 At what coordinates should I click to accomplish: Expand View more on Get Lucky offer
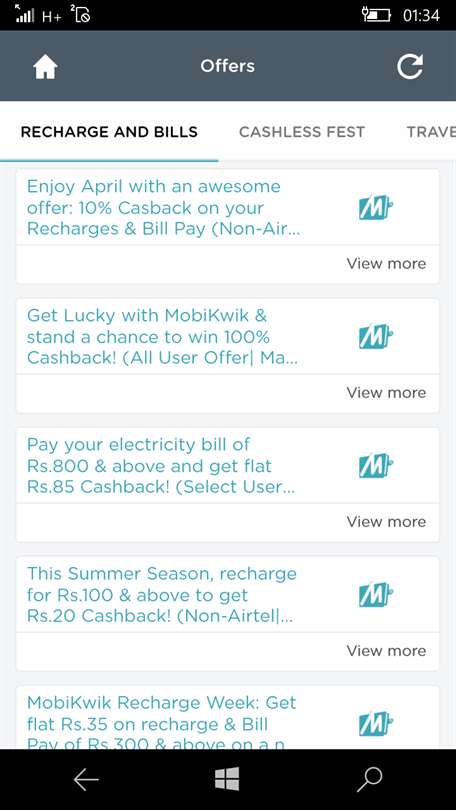tap(386, 393)
